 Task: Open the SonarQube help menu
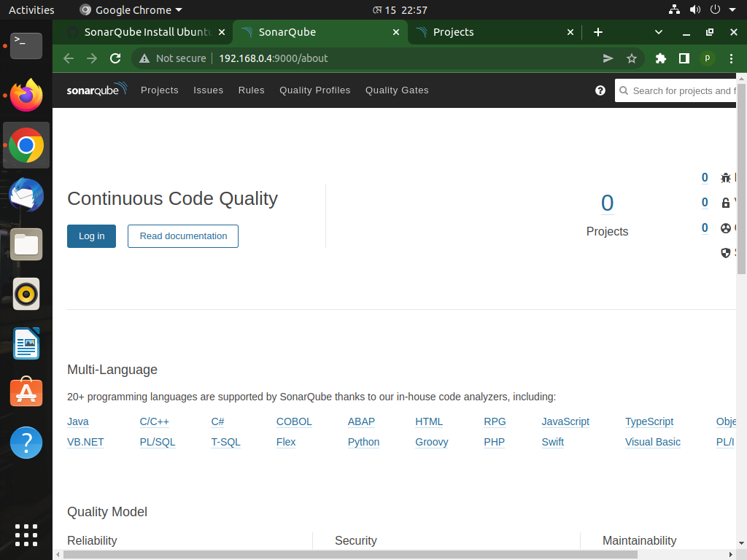tap(600, 90)
